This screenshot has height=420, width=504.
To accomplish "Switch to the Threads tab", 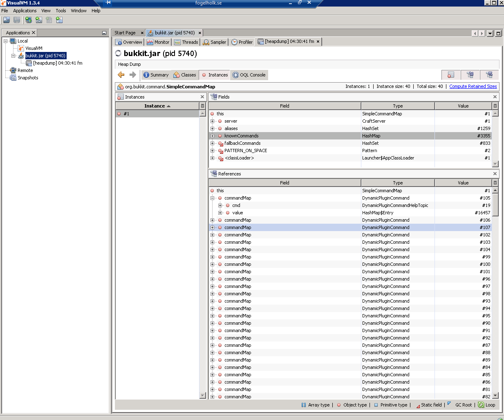I will click(186, 42).
